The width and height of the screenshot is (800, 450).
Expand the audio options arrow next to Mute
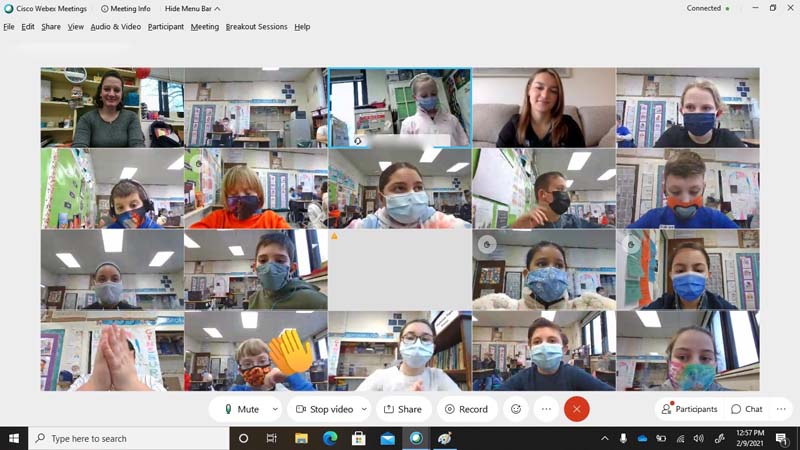coord(275,409)
